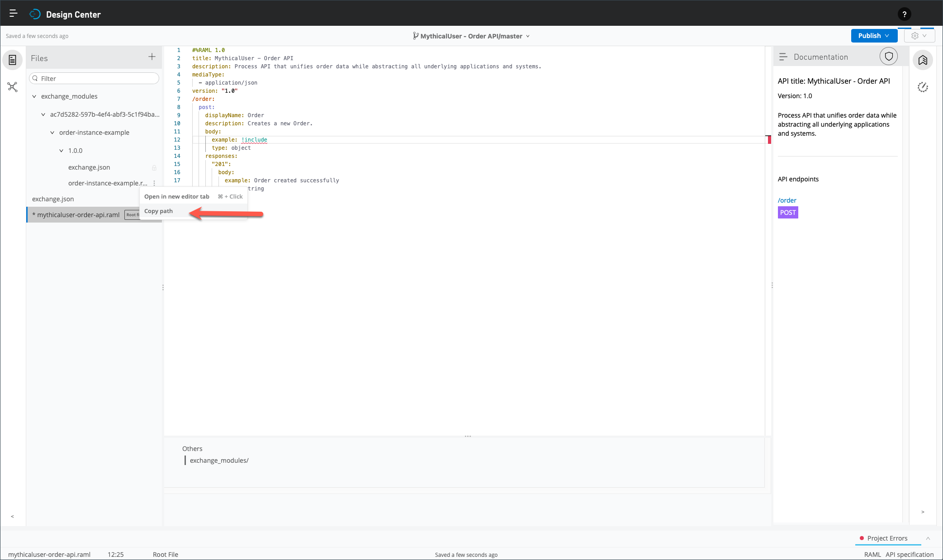The height and width of the screenshot is (560, 943).
Task: Click the three-dot menu beside order-instance-example.raml
Action: 154,183
